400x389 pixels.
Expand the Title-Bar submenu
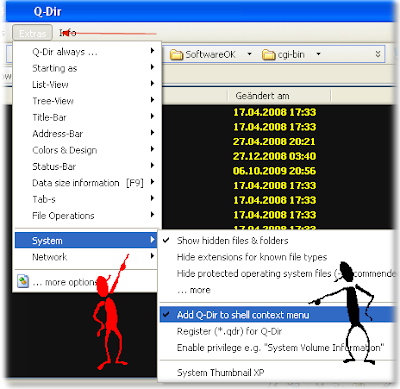click(88, 117)
